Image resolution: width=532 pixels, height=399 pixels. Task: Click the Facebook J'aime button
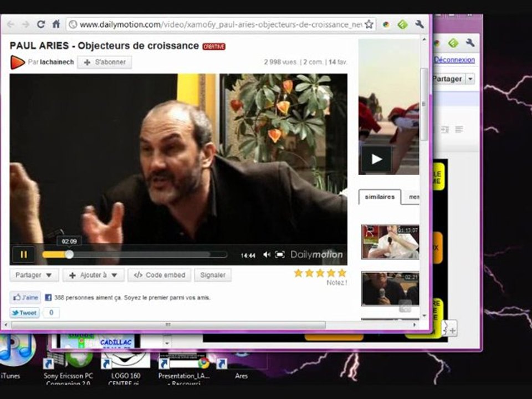25,298
